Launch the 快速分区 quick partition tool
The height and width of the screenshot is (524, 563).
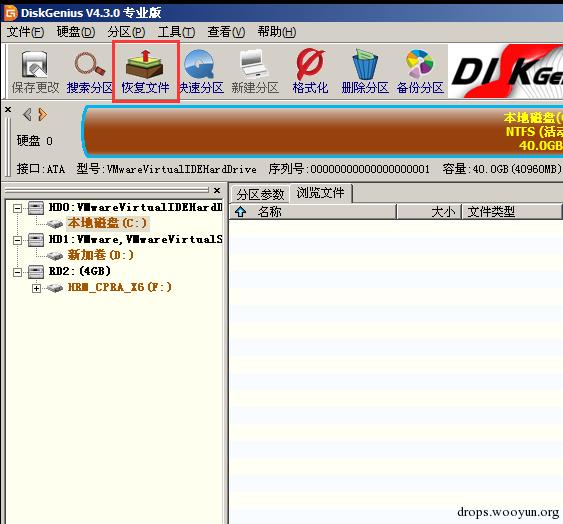(x=200, y=72)
